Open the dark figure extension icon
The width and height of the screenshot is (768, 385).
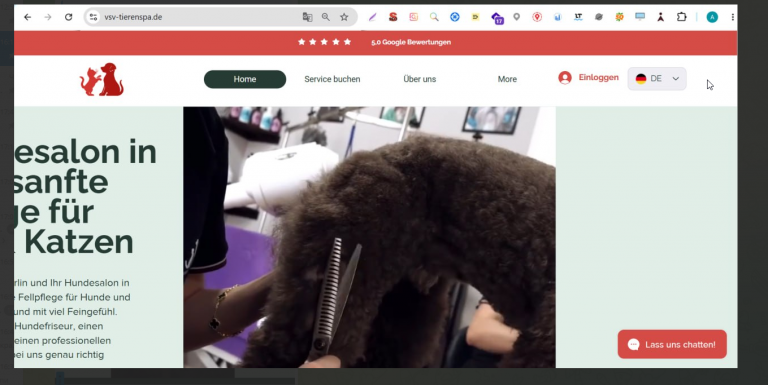660,17
